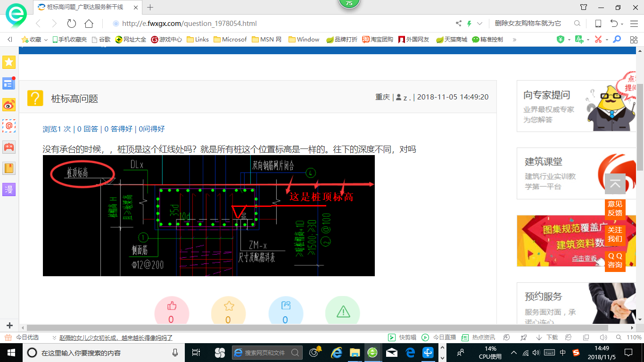The height and width of the screenshot is (362, 644).
Task: Click the sidebar yellow star favorites icon
Action: (9, 62)
